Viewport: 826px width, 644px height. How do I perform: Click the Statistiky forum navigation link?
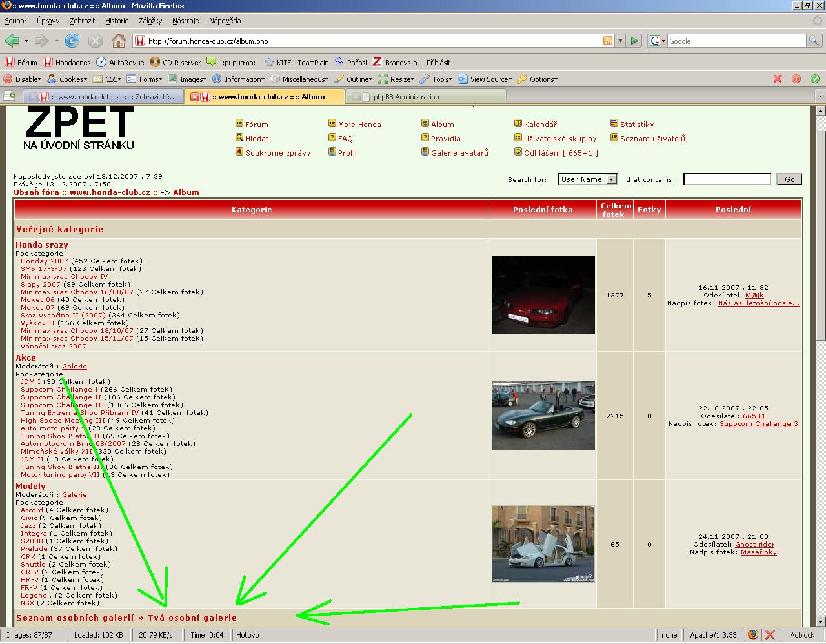[x=636, y=125]
